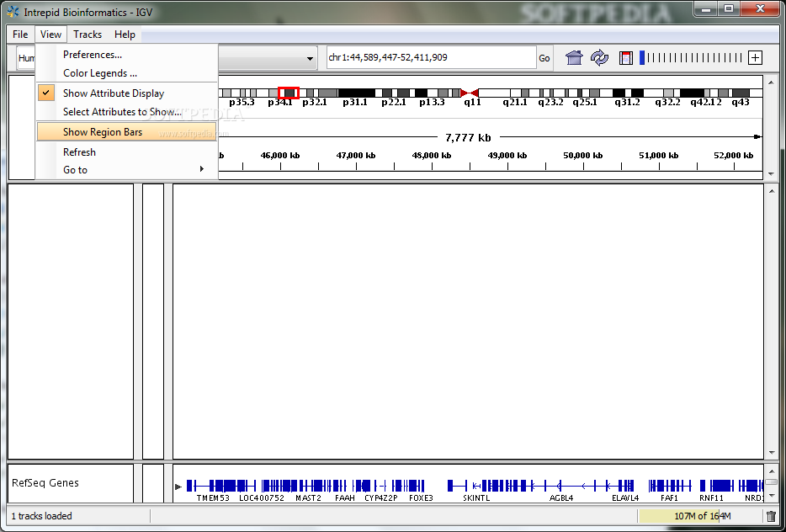Click the p31.1 cytoband on the ideogram

[356, 93]
